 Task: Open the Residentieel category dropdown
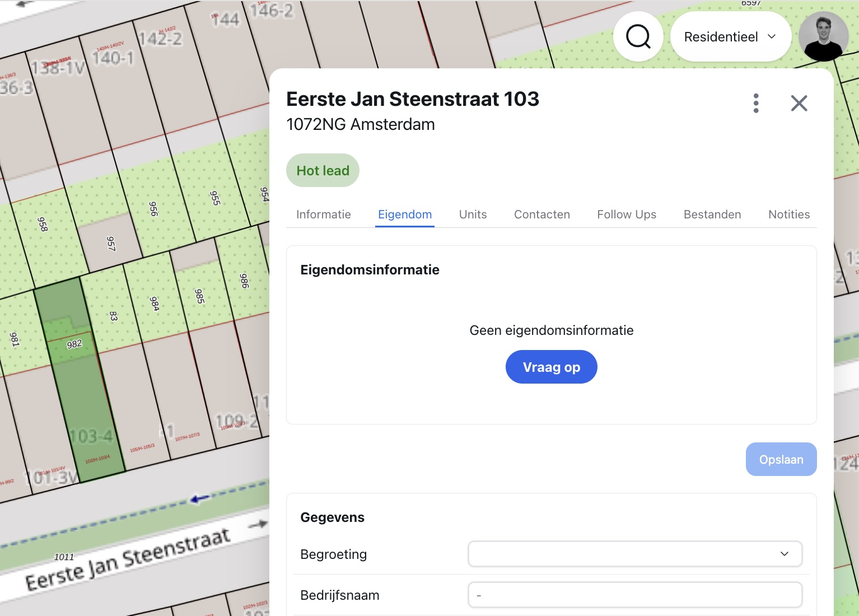pyautogui.click(x=730, y=36)
